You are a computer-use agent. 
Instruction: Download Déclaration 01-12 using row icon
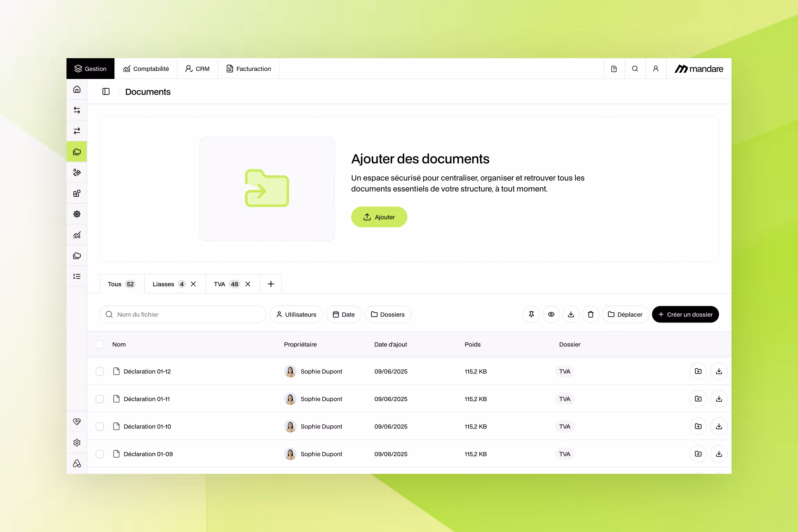719,371
